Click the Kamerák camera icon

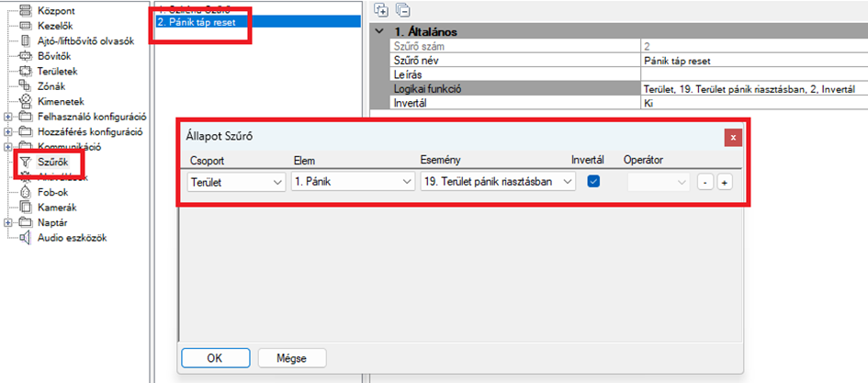tap(26, 207)
